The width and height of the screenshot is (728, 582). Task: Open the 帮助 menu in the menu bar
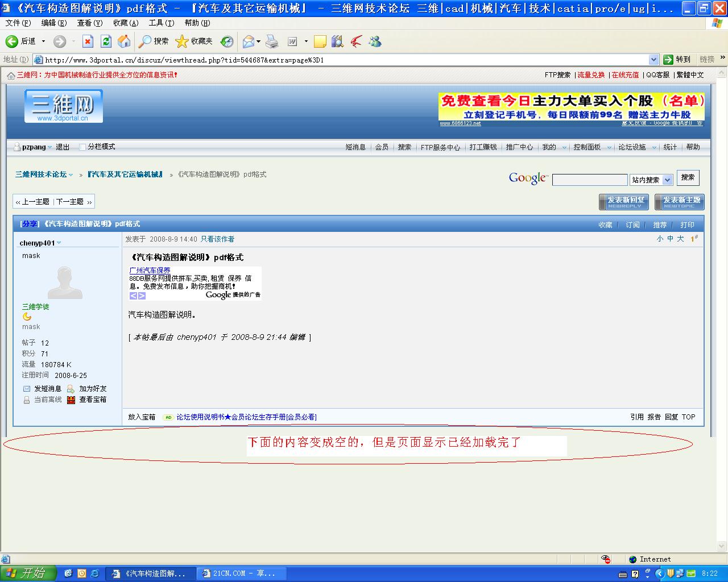[197, 23]
